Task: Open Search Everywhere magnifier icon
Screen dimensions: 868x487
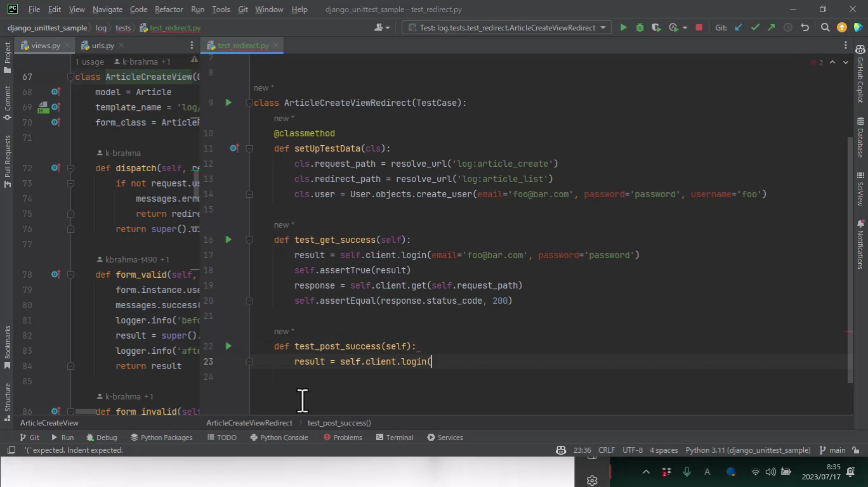Action: point(825,27)
